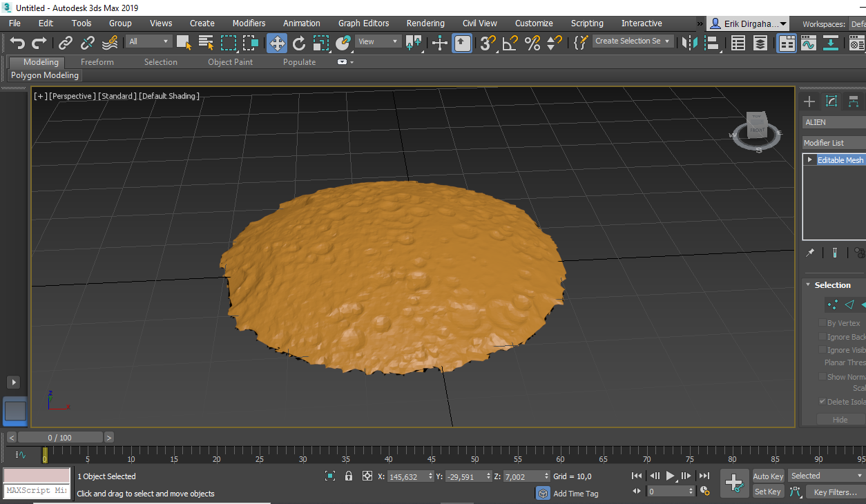Enable the By Vertex checkbox
Screen dimensions: 866x504
click(x=822, y=323)
